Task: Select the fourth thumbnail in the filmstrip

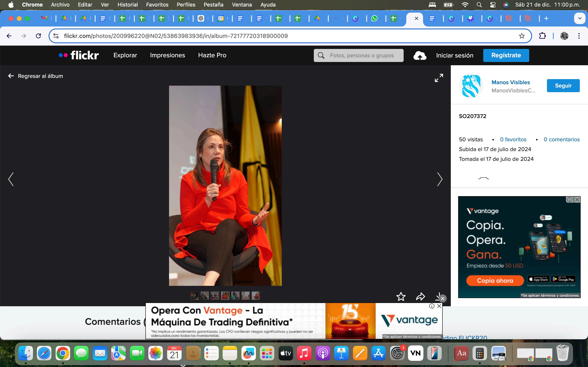Action: click(225, 296)
